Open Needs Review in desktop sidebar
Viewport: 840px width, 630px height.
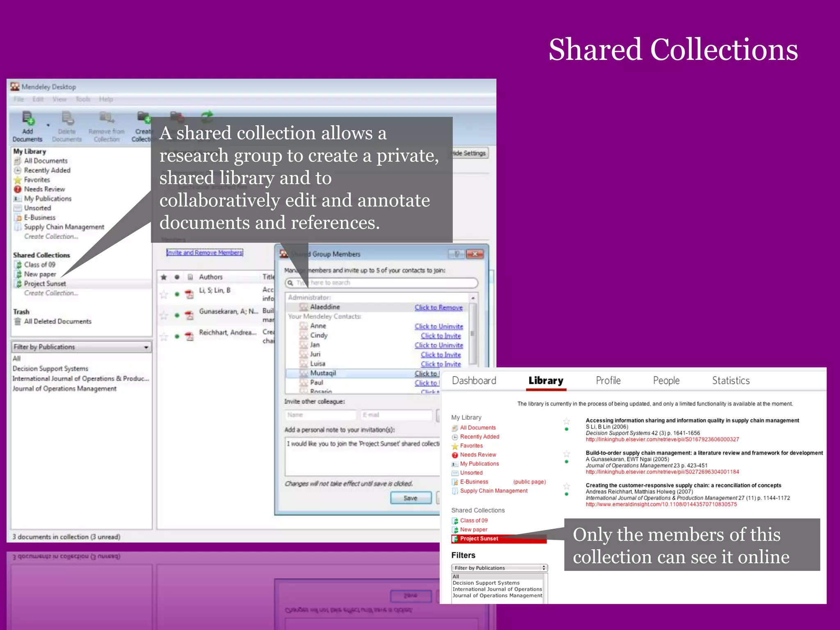coord(44,189)
